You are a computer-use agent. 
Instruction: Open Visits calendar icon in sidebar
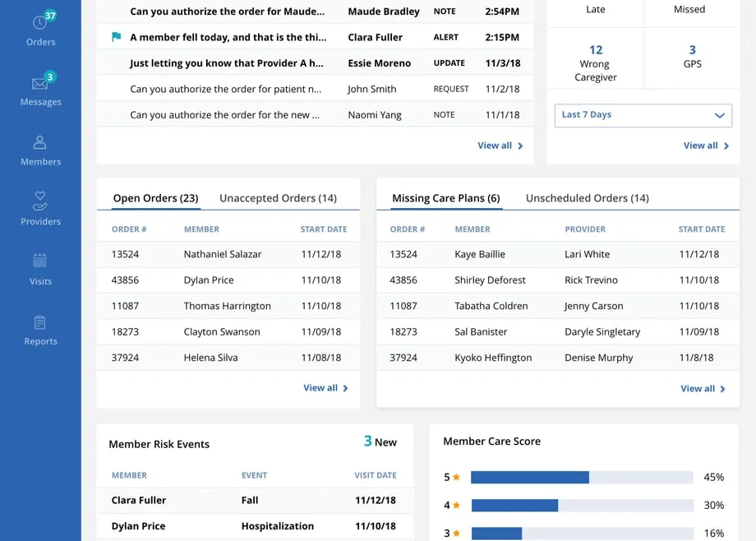point(40,261)
